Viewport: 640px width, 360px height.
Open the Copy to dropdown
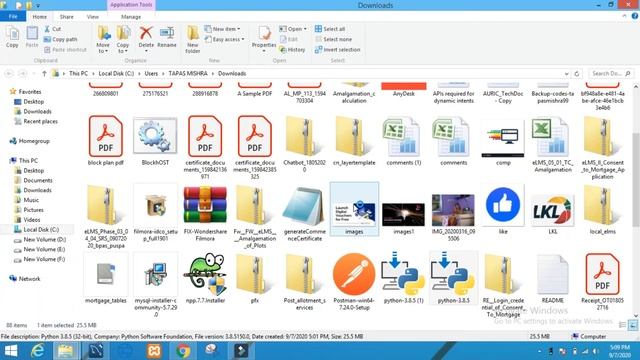(x=123, y=48)
